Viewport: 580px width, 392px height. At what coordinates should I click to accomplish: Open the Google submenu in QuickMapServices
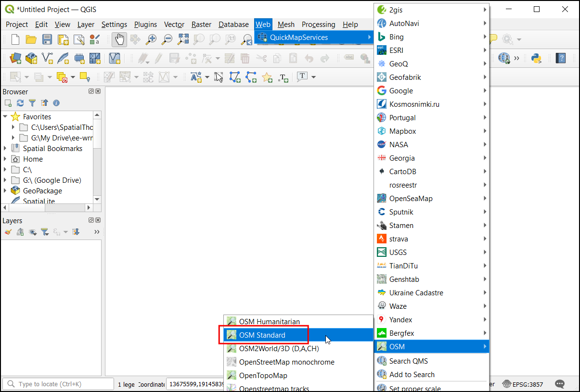[x=432, y=91]
